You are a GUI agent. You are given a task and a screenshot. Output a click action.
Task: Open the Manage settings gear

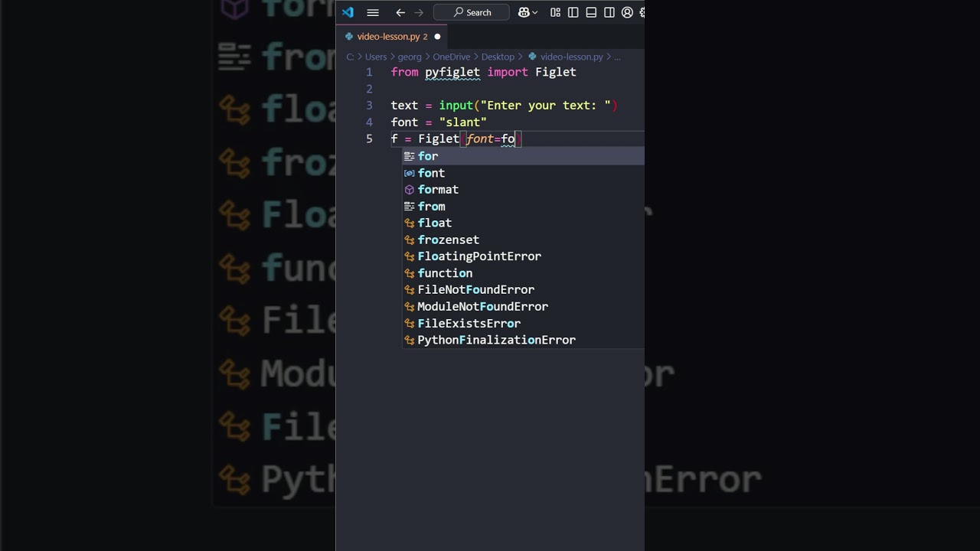coord(642,12)
